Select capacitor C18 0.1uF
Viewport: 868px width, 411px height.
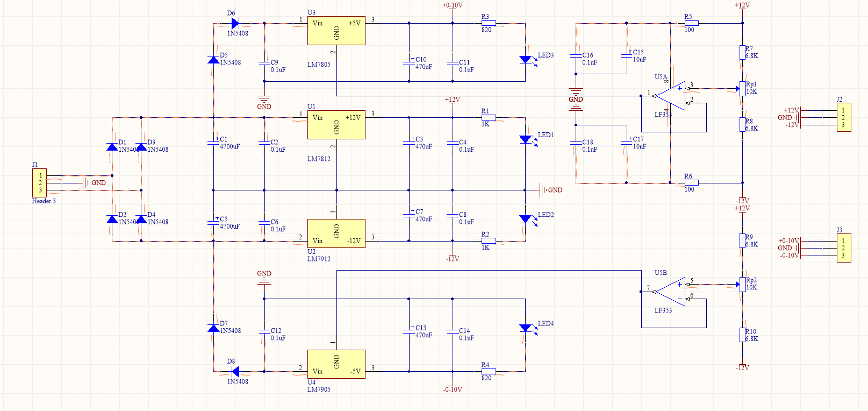(x=576, y=144)
